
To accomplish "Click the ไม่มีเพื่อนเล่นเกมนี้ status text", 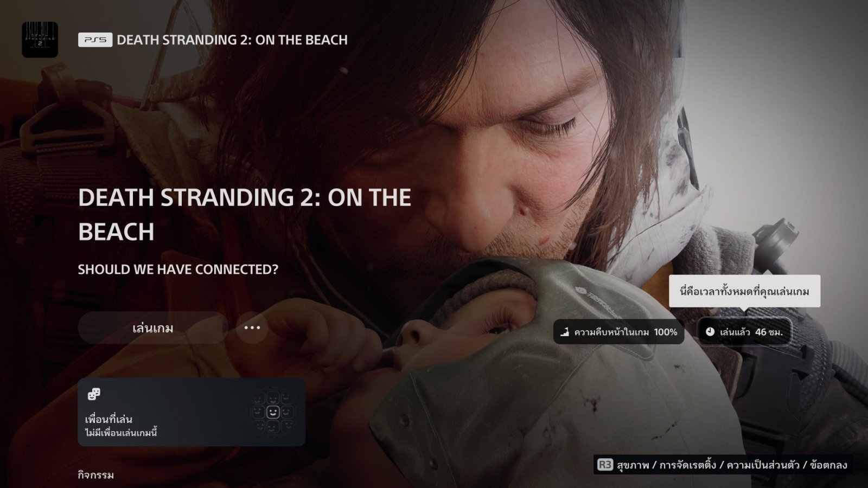I will [121, 433].
